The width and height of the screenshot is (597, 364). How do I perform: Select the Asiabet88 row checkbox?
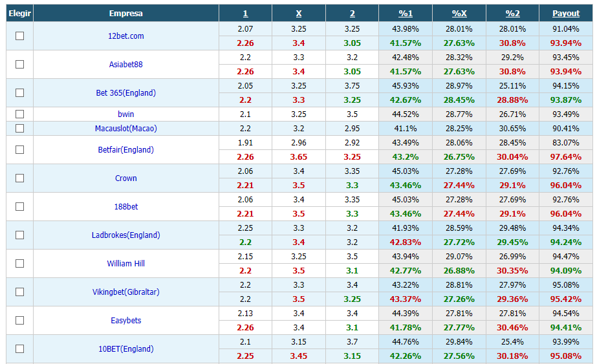tap(19, 65)
